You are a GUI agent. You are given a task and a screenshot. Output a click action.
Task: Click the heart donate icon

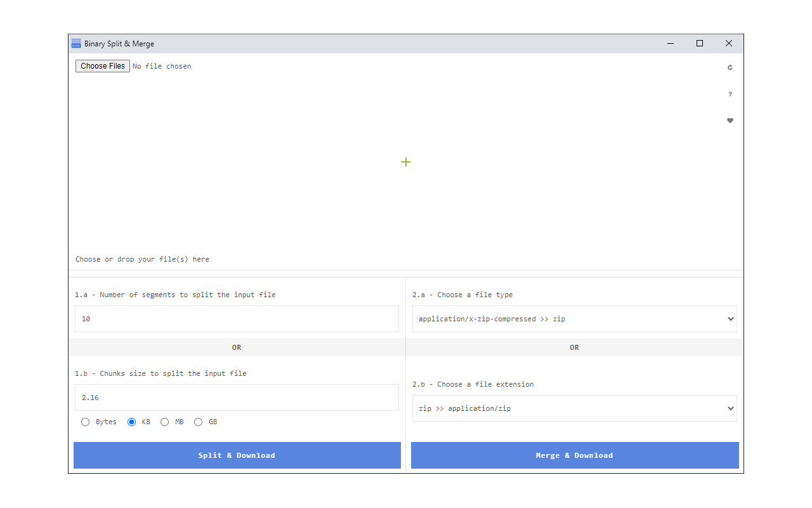click(x=730, y=120)
